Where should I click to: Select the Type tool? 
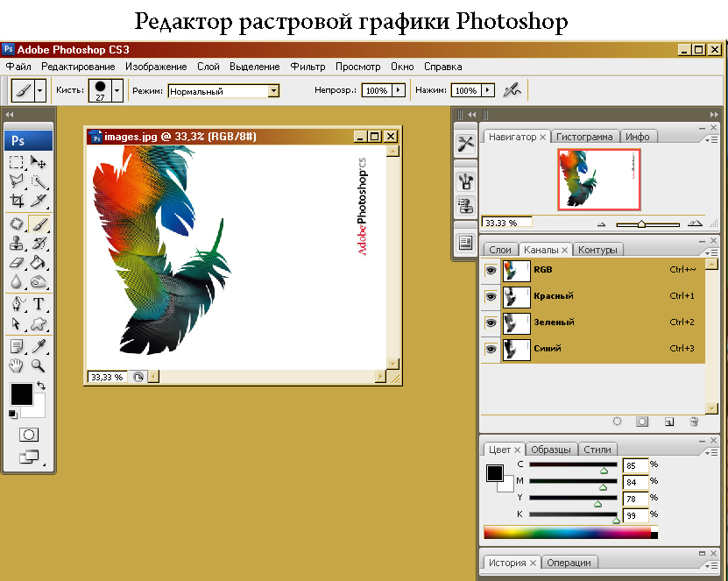(x=38, y=304)
